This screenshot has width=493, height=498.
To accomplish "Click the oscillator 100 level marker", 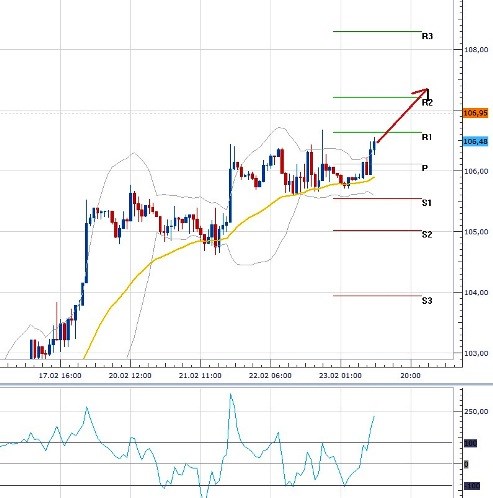I will pos(471,443).
